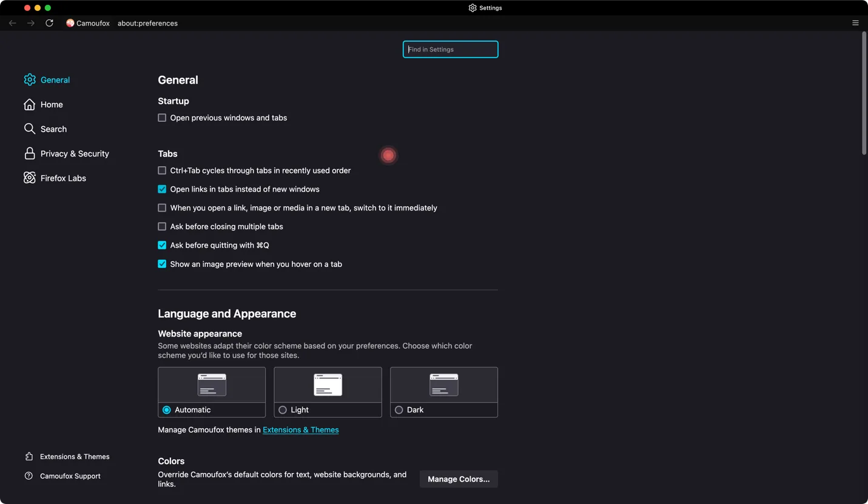Click the about:preferences address bar
Viewport: 868px width, 504px height.
point(148,23)
